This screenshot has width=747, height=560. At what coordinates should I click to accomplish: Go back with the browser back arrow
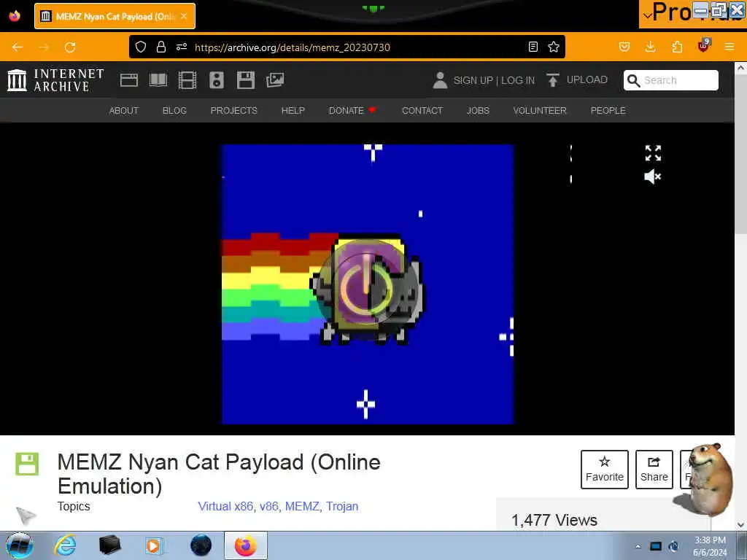pyautogui.click(x=18, y=47)
